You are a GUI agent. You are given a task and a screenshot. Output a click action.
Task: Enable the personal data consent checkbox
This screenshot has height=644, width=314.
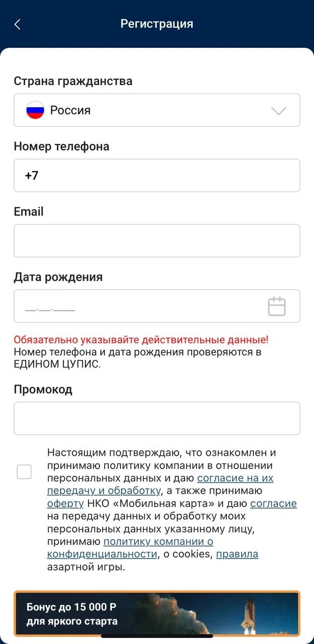pyautogui.click(x=24, y=471)
